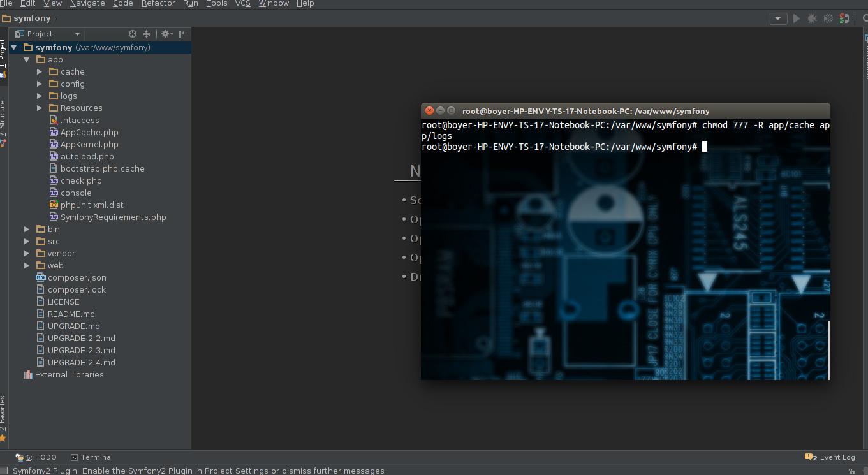This screenshot has width=868, height=475.
Task: Click composer.json file icon
Action: click(41, 277)
